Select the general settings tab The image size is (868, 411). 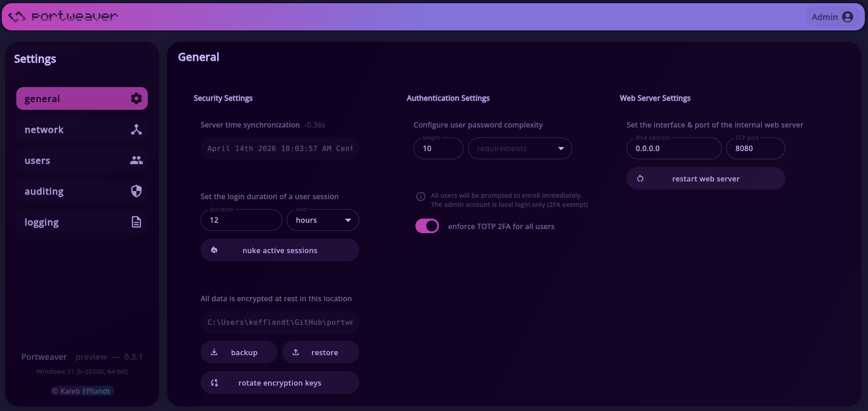click(82, 98)
